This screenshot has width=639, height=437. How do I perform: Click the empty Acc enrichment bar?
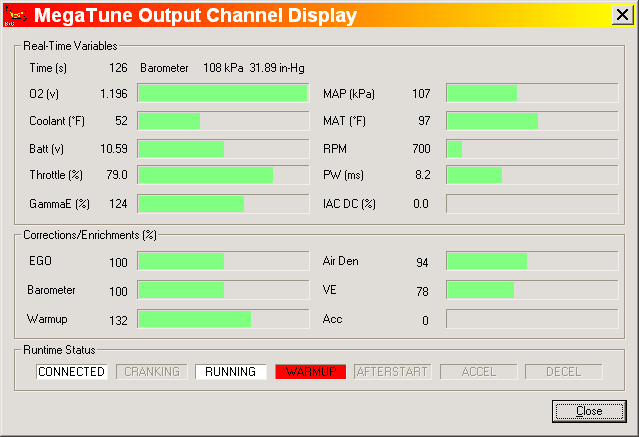pyautogui.click(x=532, y=319)
